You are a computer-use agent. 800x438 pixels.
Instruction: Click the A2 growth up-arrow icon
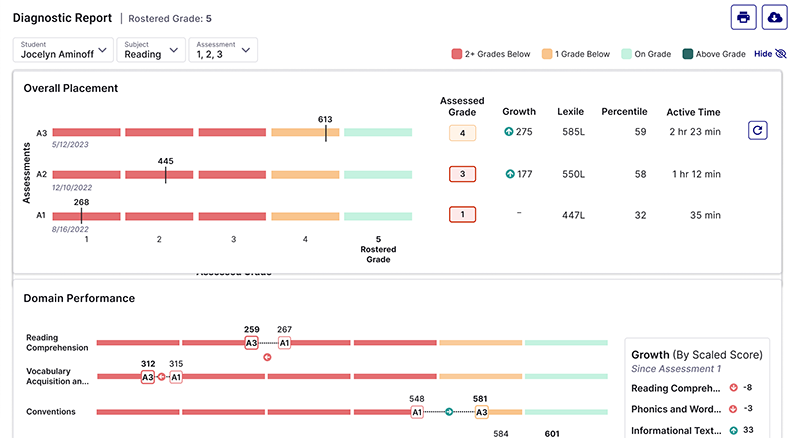coord(510,174)
